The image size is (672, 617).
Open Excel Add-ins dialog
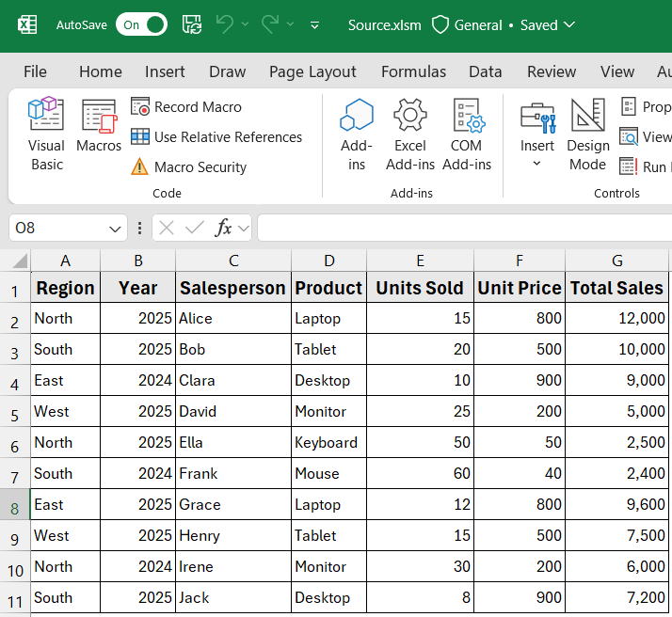[x=410, y=134]
